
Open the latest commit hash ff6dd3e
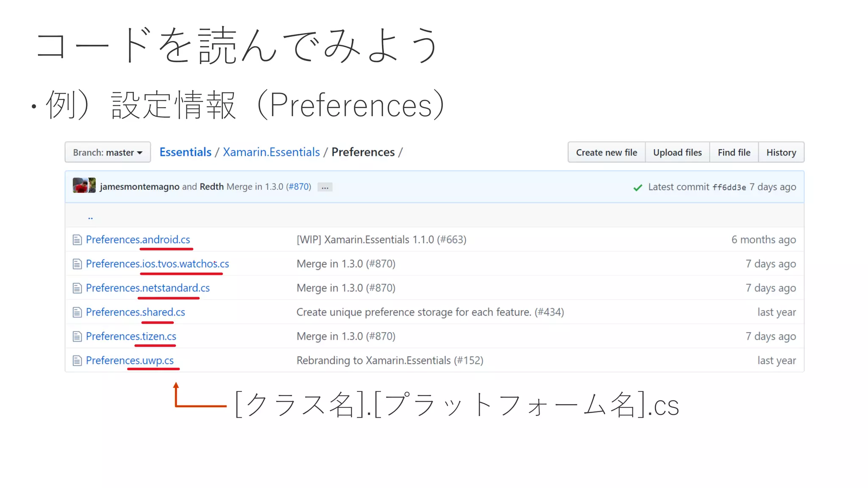tap(729, 187)
